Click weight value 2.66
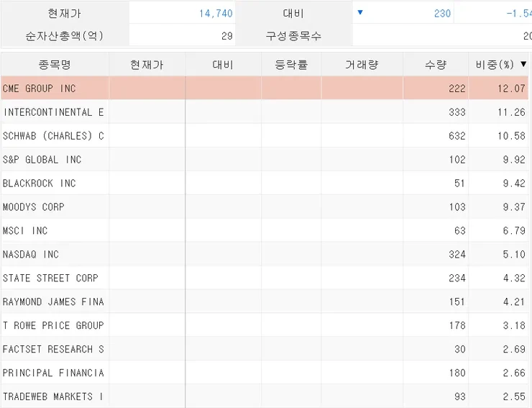The image size is (532, 408). point(514,373)
